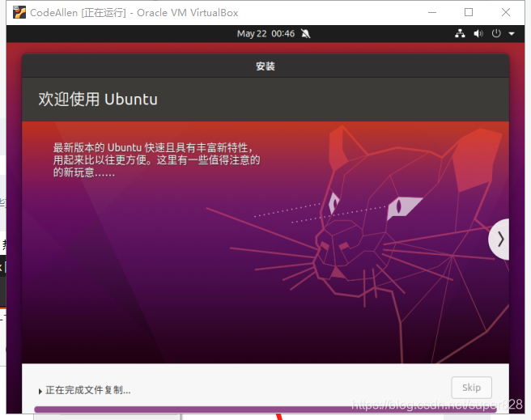Click the wired network status icon
This screenshot has width=531, height=420.
click(460, 33)
